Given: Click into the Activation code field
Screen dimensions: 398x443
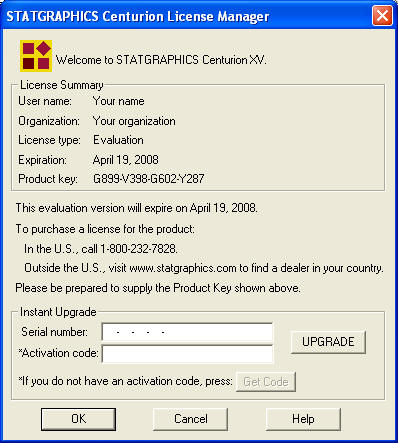Looking at the screenshot, I should (x=187, y=354).
